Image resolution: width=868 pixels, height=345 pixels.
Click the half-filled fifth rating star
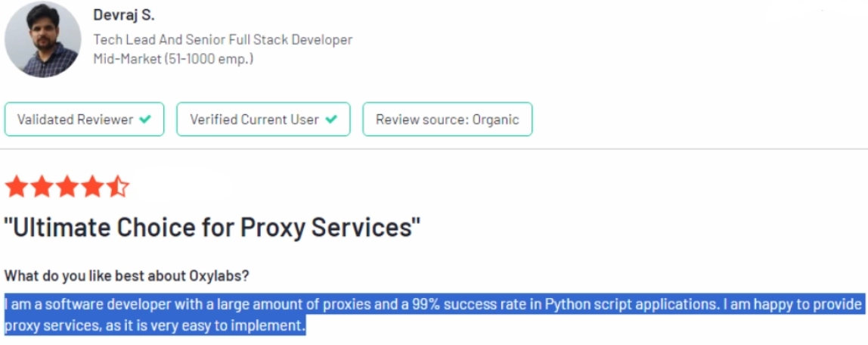tap(118, 187)
